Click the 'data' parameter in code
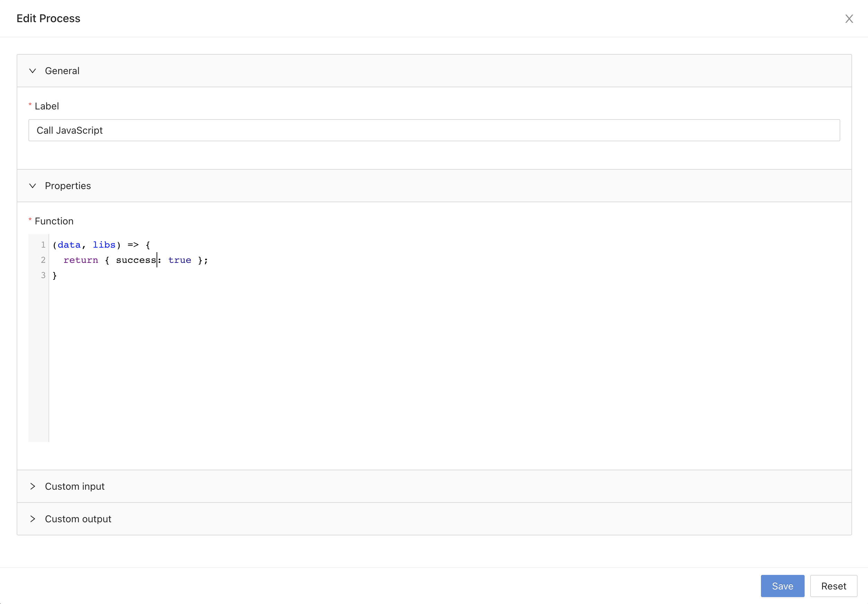 [69, 245]
